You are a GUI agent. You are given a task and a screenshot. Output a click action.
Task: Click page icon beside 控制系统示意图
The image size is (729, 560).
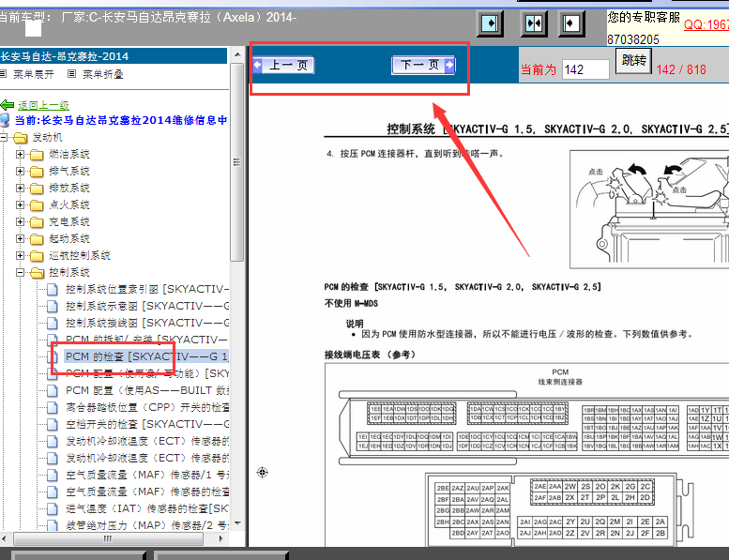tap(53, 306)
